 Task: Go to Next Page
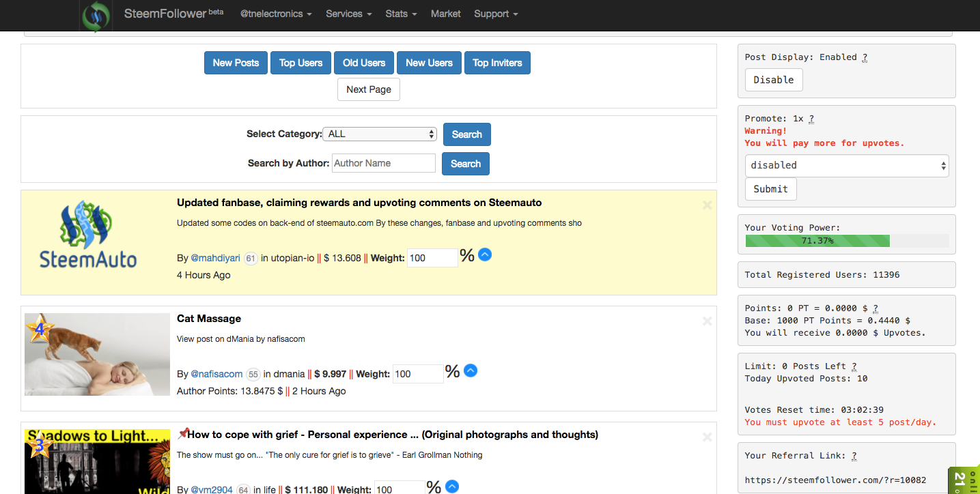click(x=369, y=89)
